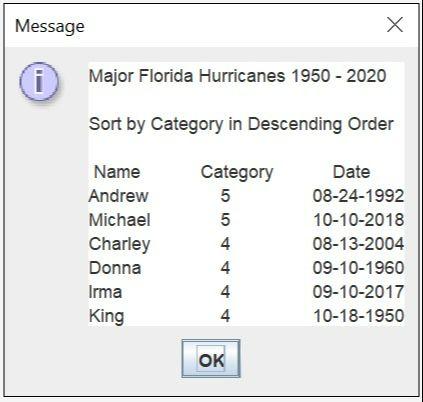
Task: Click the OK button
Action: 211,359
